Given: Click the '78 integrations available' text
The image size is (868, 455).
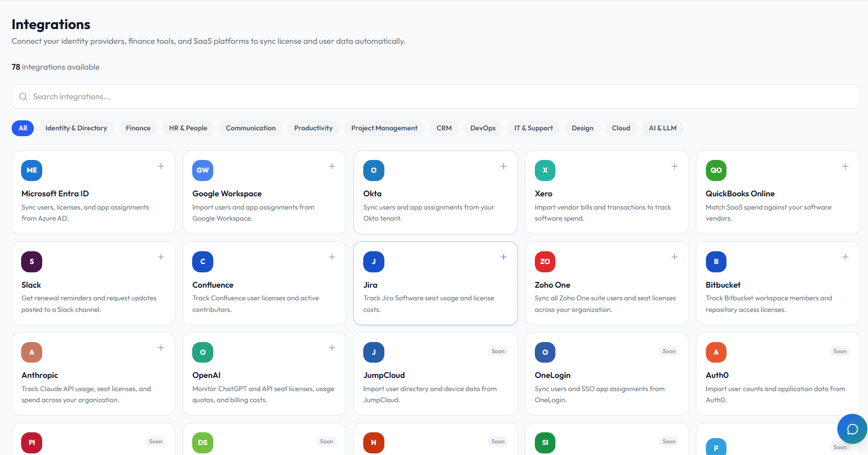Looking at the screenshot, I should pyautogui.click(x=55, y=67).
